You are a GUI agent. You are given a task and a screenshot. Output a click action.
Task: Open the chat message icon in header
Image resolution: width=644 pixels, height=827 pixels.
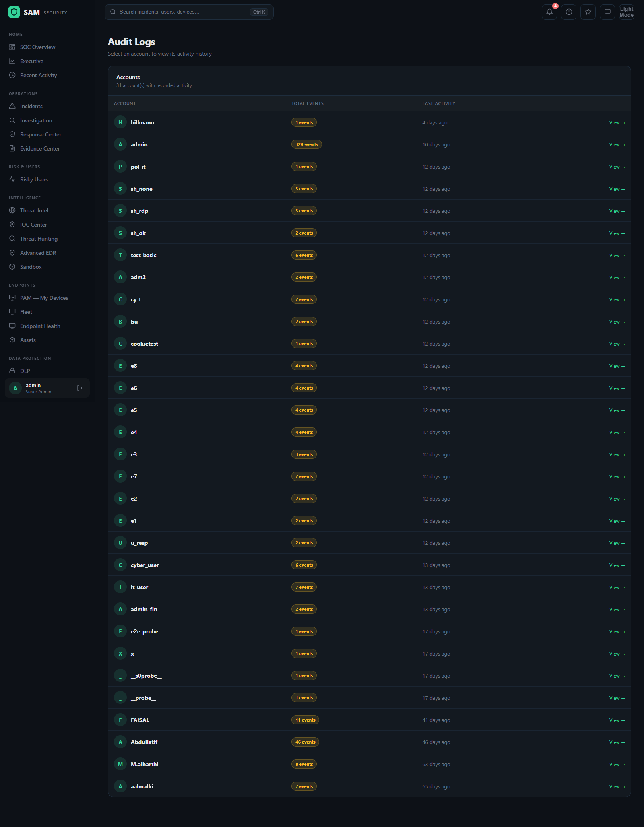607,12
